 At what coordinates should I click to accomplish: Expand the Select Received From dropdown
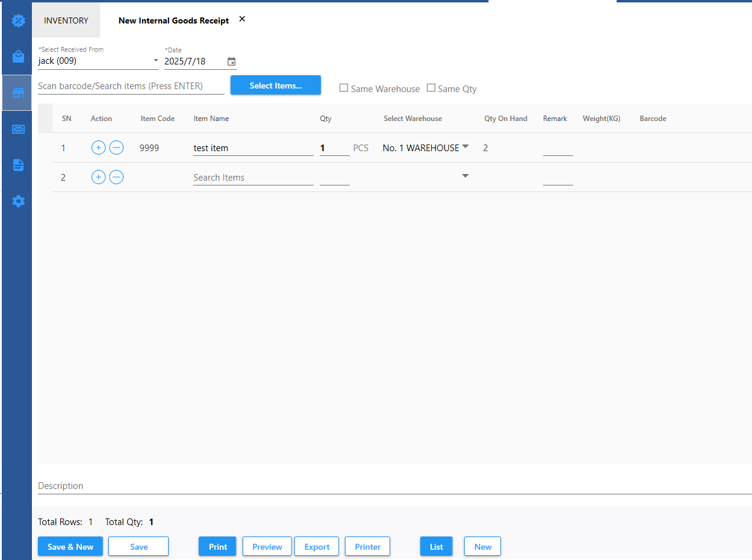tap(155, 61)
